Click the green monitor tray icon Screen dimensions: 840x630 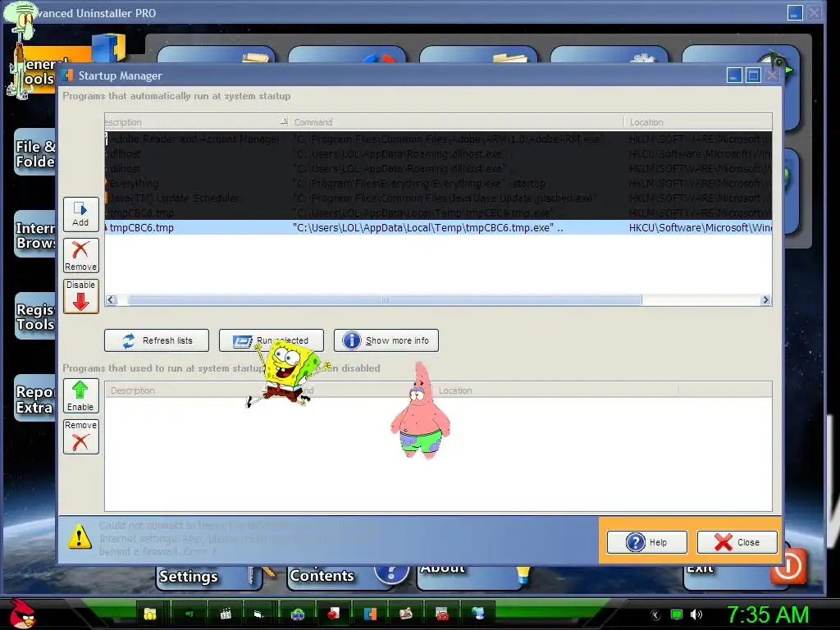pos(677,614)
